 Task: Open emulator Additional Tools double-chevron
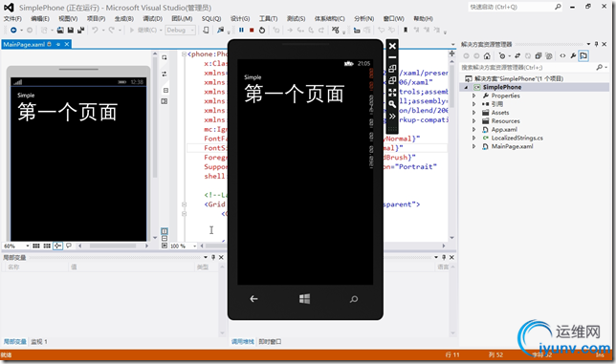click(x=392, y=117)
